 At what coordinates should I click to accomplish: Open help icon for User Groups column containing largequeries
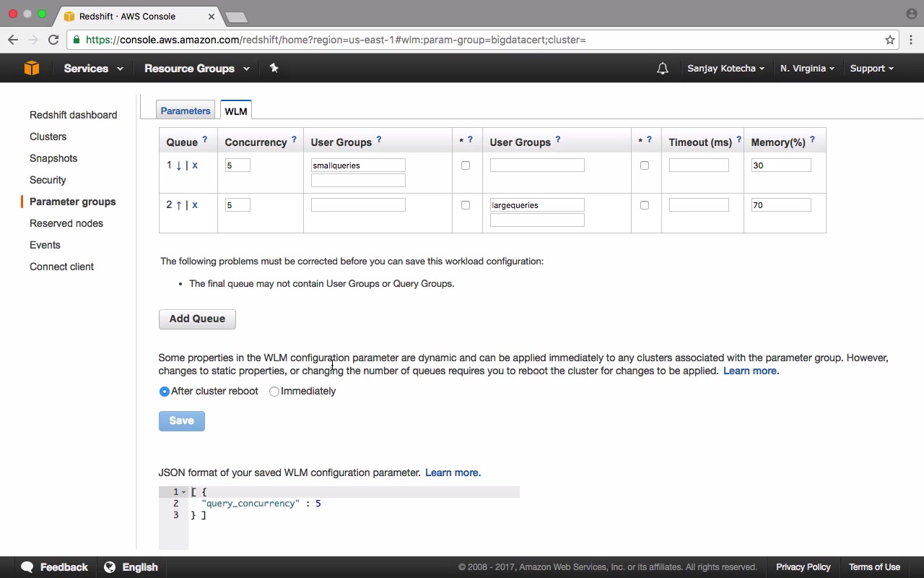(x=558, y=140)
